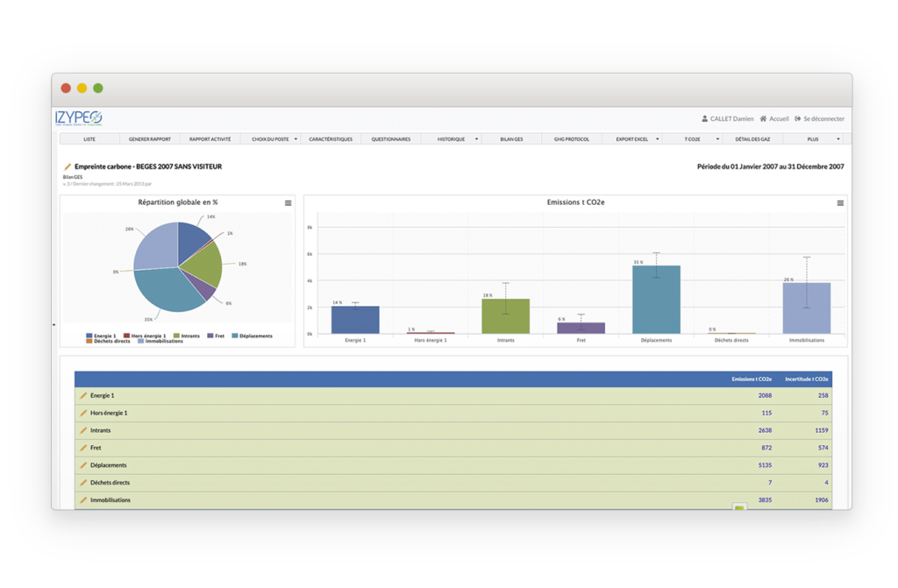Open the GHG Protocol menu item

pyautogui.click(x=572, y=139)
